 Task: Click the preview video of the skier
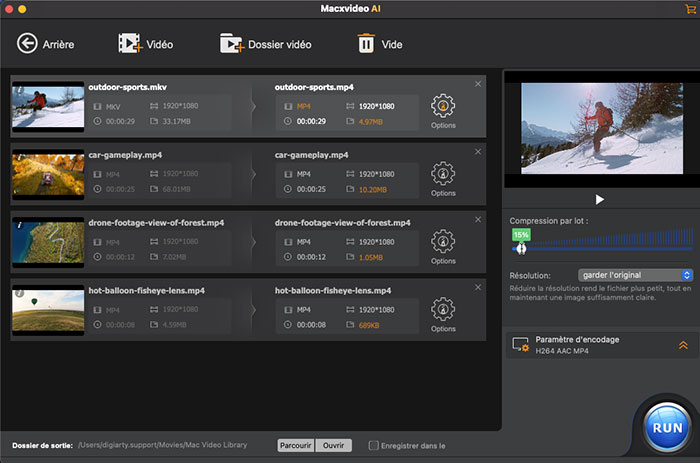pos(602,129)
